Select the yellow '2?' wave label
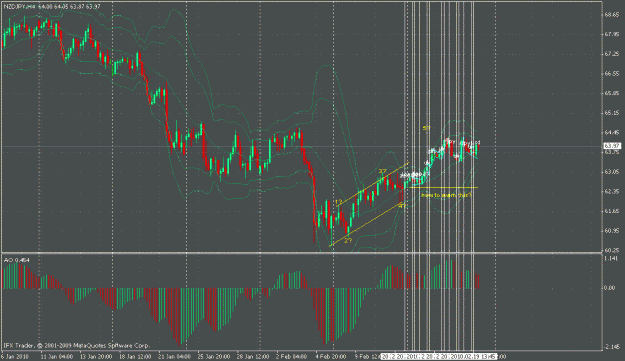The height and width of the screenshot is (361, 625). pos(348,241)
